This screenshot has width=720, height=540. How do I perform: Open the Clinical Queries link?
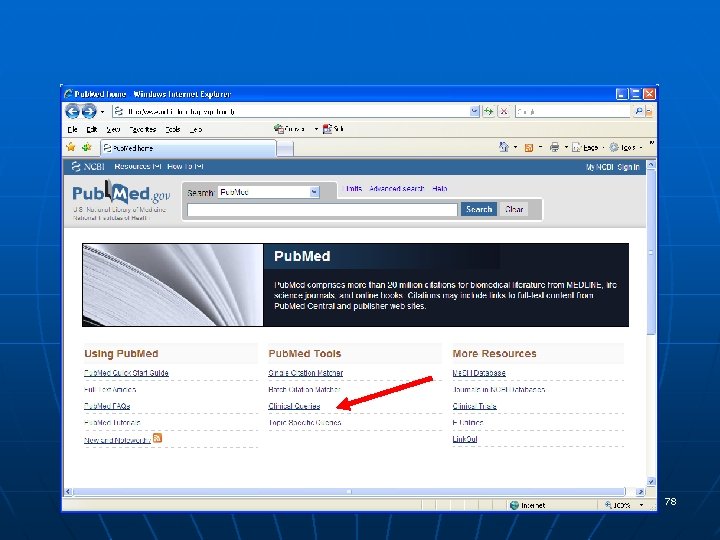(294, 406)
